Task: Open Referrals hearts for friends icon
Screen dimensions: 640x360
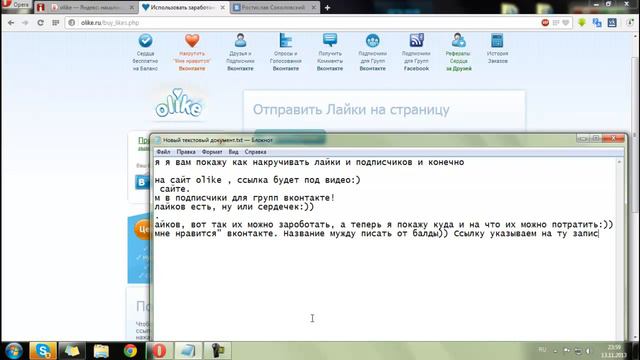Action: tap(458, 41)
